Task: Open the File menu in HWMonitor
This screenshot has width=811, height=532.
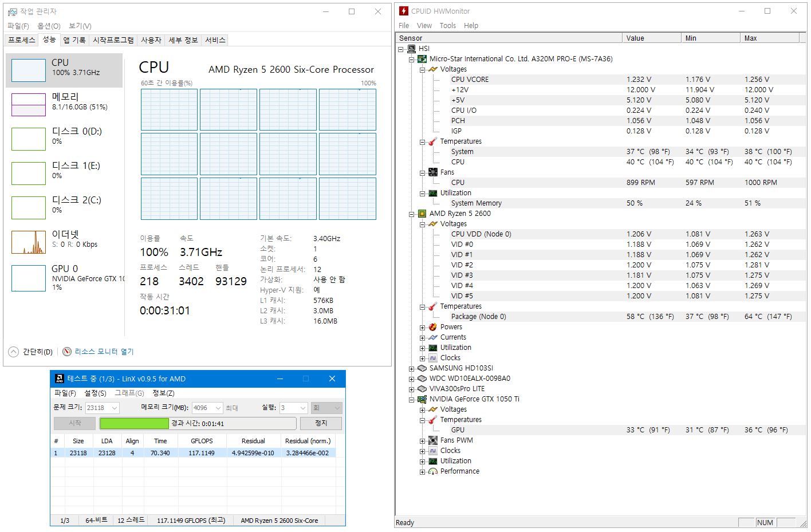Action: (x=404, y=26)
